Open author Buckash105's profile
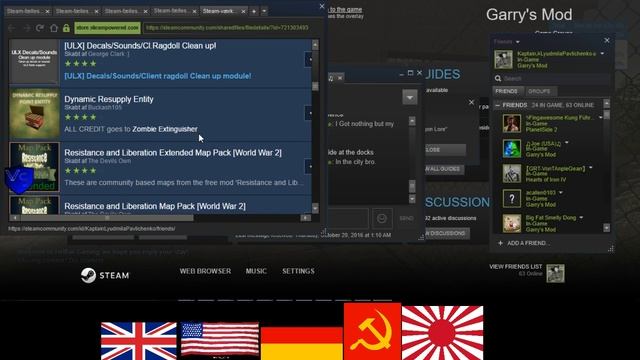The height and width of the screenshot is (360, 640). click(105, 107)
